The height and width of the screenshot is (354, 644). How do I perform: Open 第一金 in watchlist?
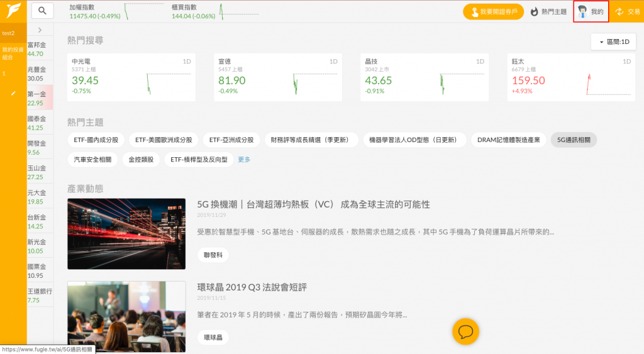[40, 97]
